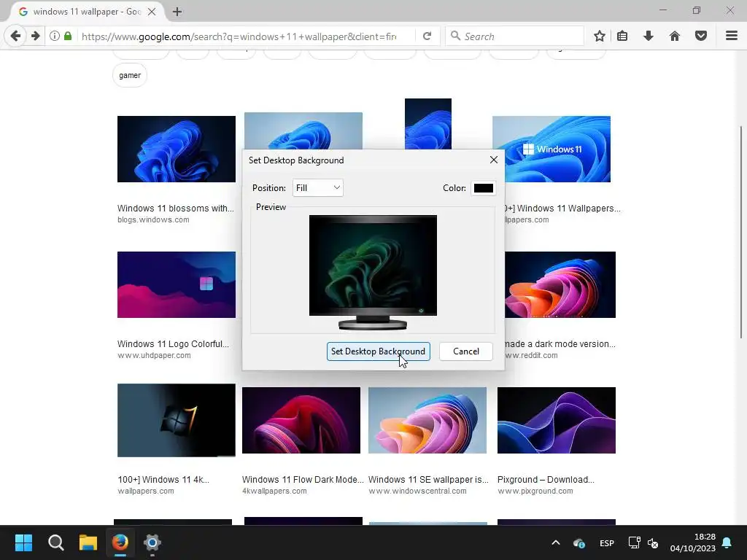Click Windows 11 SE wallpaper is... title
The height and width of the screenshot is (560, 747).
pos(428,480)
